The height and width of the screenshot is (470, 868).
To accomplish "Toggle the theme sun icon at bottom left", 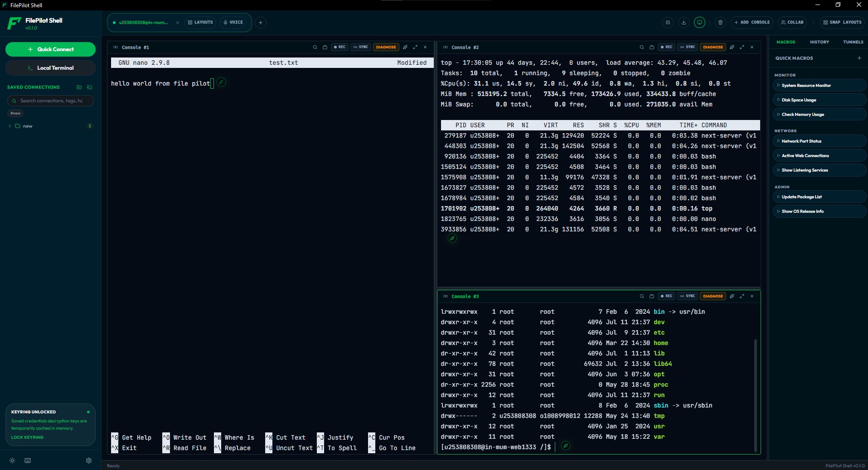I will tap(12, 460).
